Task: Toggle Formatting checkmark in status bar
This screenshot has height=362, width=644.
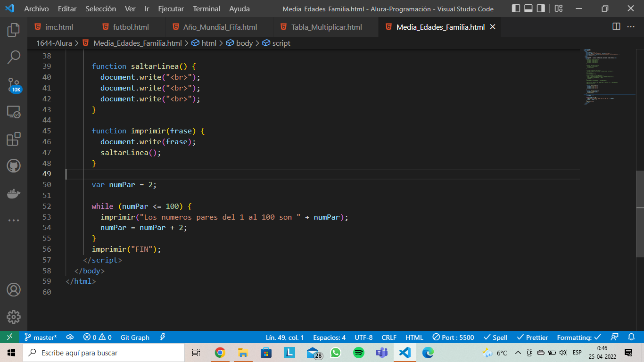Action: (579, 337)
